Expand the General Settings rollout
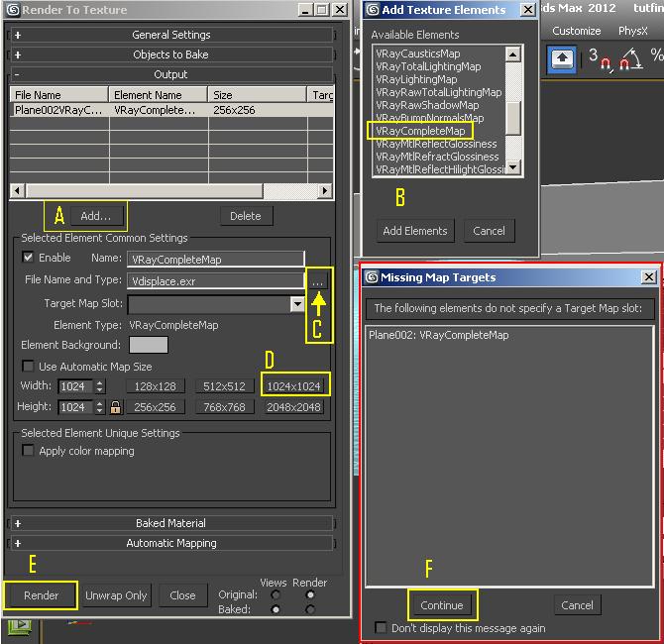 tap(171, 35)
